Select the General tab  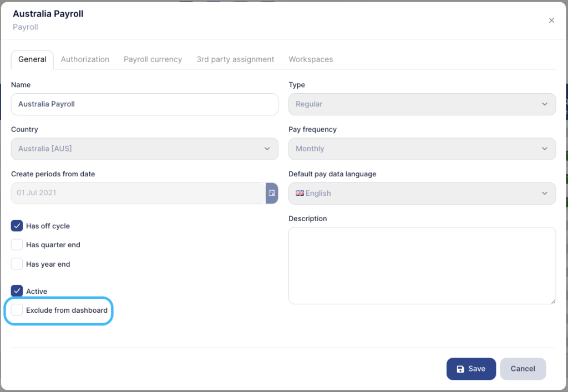tap(32, 59)
